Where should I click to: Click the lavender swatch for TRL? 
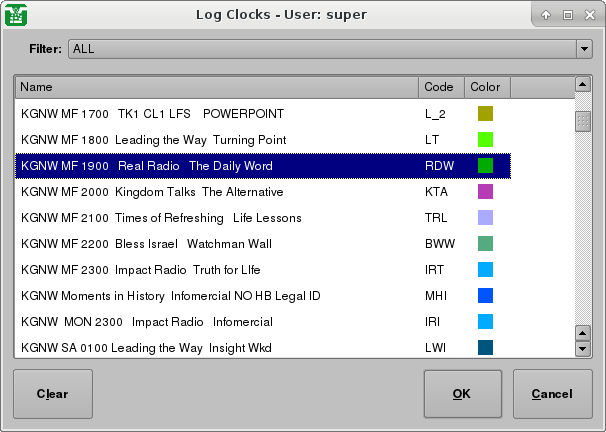tap(486, 218)
